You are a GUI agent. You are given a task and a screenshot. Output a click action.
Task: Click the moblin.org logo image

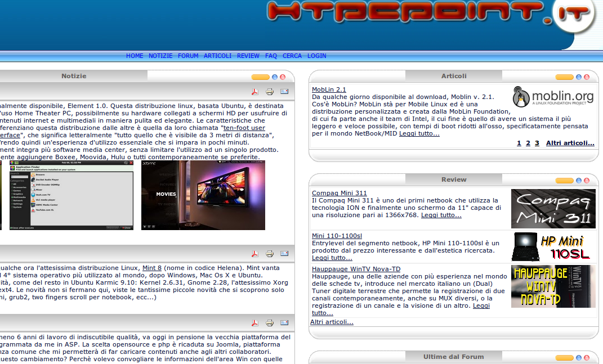[x=553, y=97]
